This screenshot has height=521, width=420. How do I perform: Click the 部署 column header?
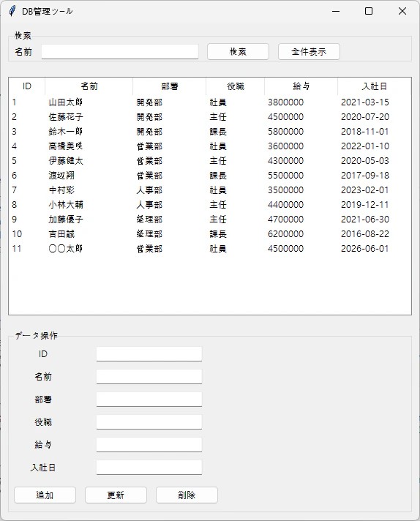[x=170, y=86]
